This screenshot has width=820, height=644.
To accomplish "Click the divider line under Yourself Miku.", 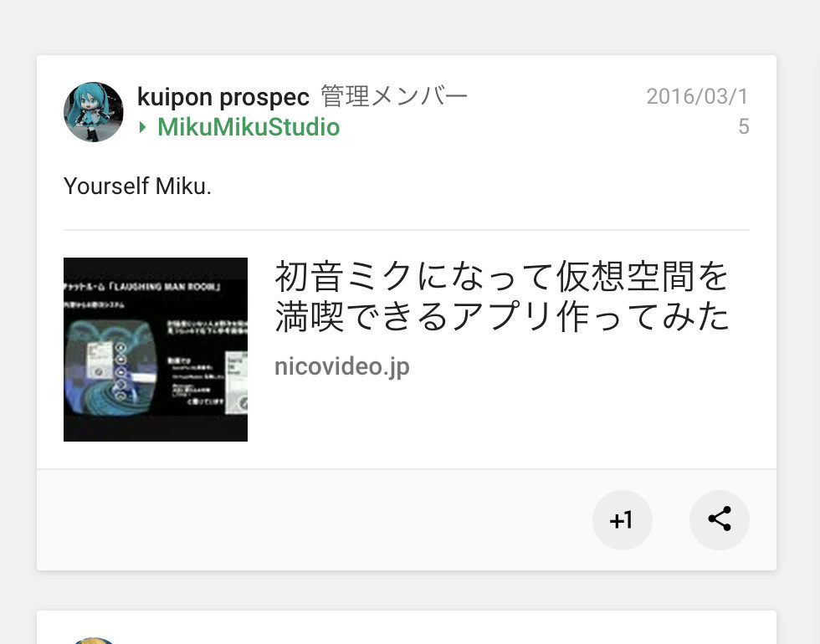I will (407, 229).
